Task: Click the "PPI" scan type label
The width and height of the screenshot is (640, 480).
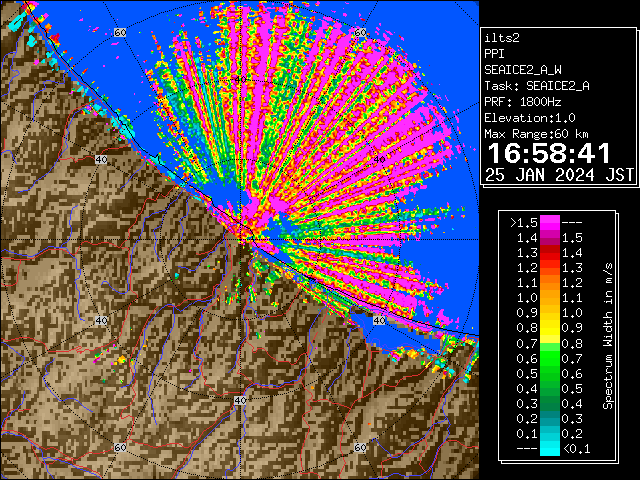Action: point(494,54)
